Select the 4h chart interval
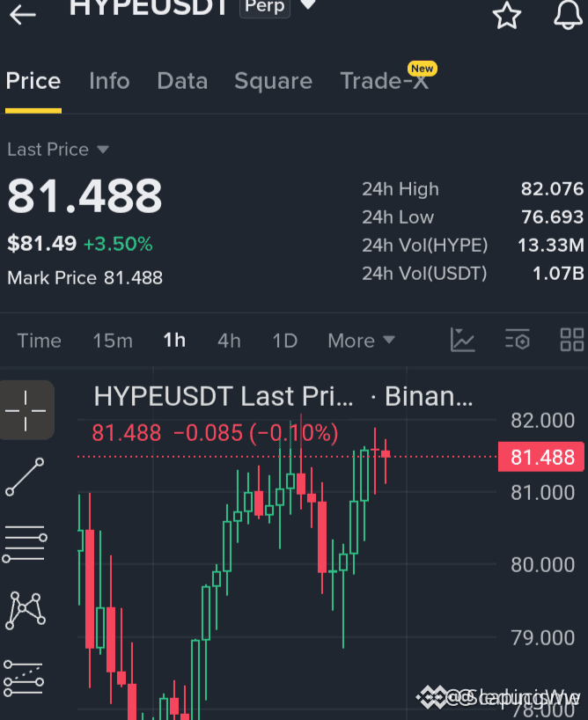This screenshot has width=588, height=720. point(229,341)
